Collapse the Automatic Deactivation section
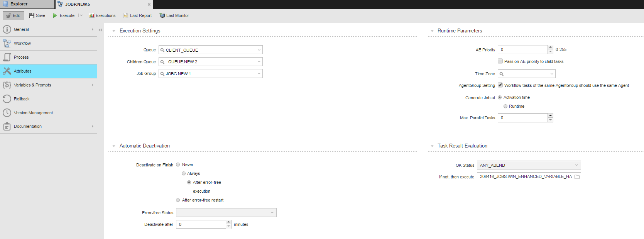Image resolution: width=644 pixels, height=239 pixels. [114, 146]
